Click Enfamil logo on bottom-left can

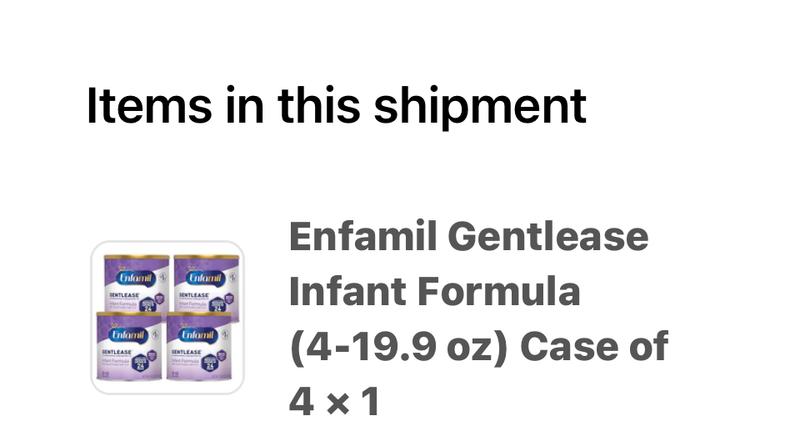128,335
